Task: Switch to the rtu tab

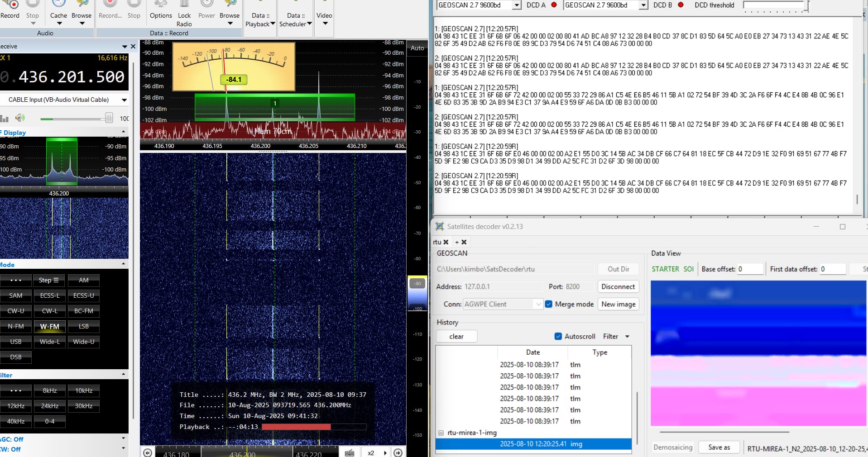Action: (436, 242)
